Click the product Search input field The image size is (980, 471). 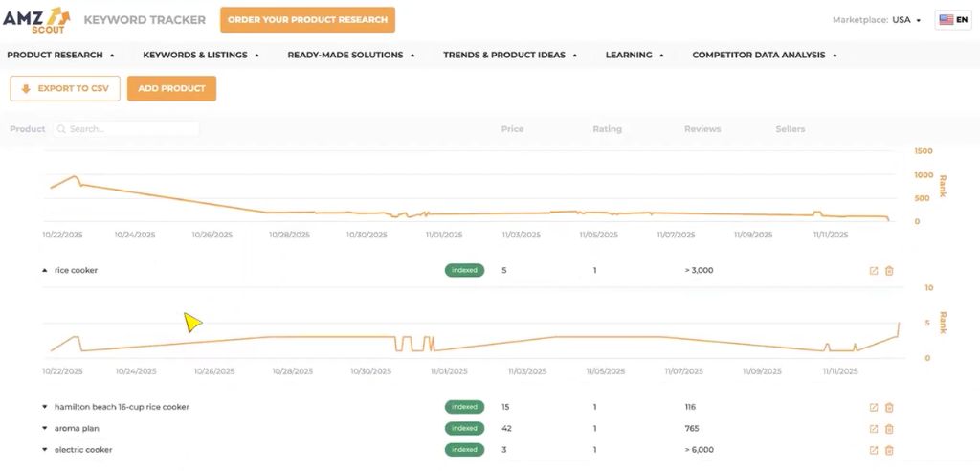coord(126,129)
